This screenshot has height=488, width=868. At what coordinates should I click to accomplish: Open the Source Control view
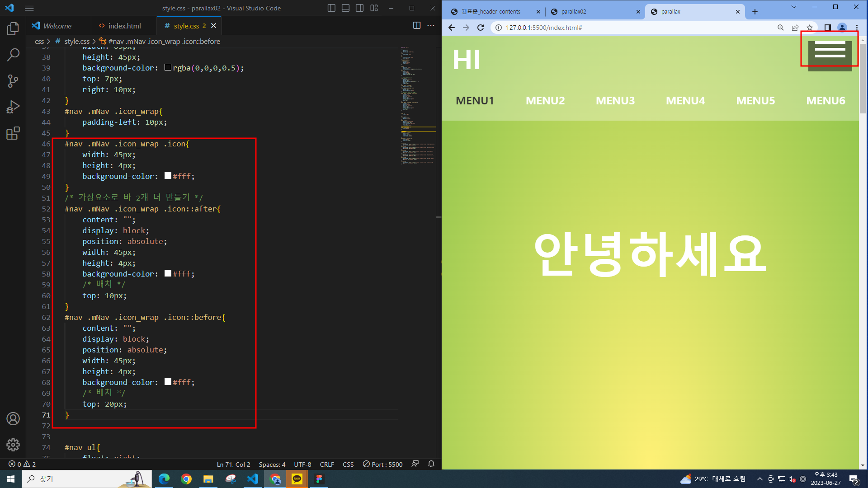pos(13,81)
